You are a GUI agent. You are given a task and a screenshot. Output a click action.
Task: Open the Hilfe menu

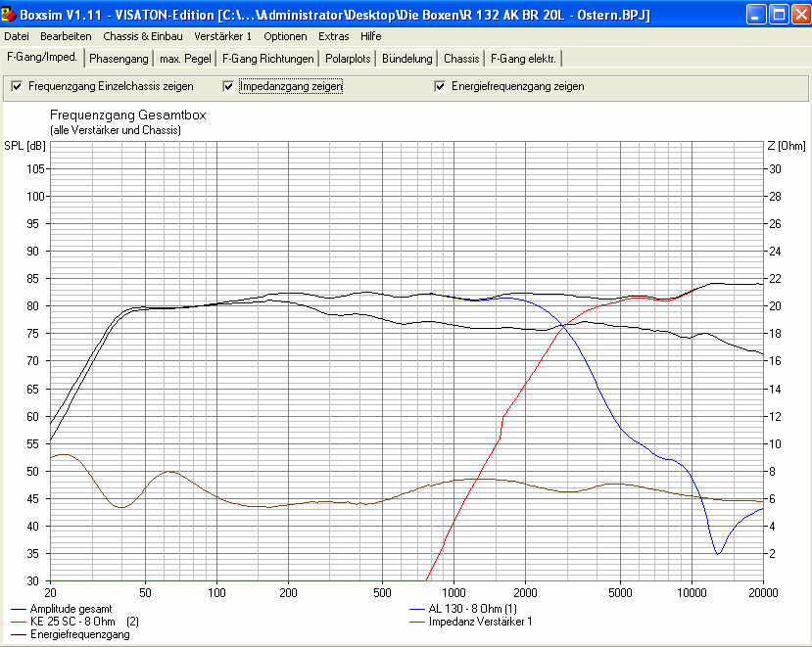click(371, 36)
